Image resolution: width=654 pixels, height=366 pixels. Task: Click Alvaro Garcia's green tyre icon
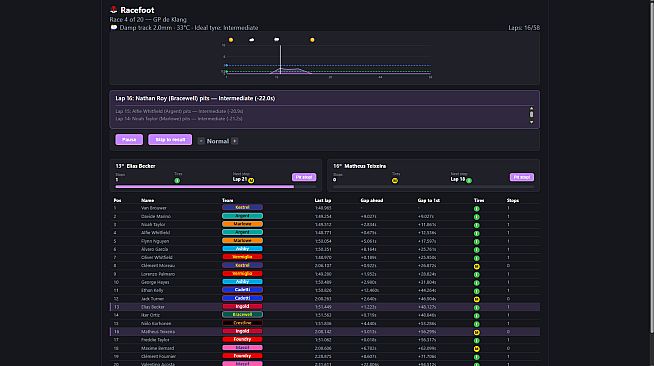(476, 250)
